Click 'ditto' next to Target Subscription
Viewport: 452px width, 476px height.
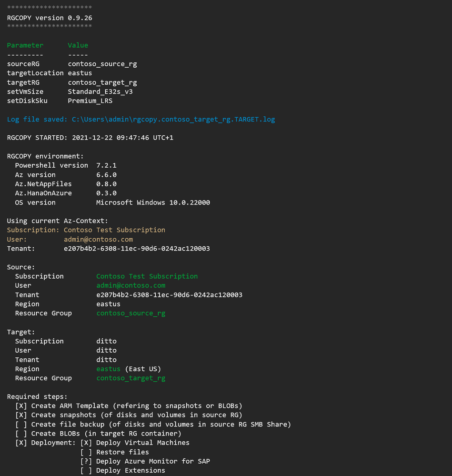(106, 341)
